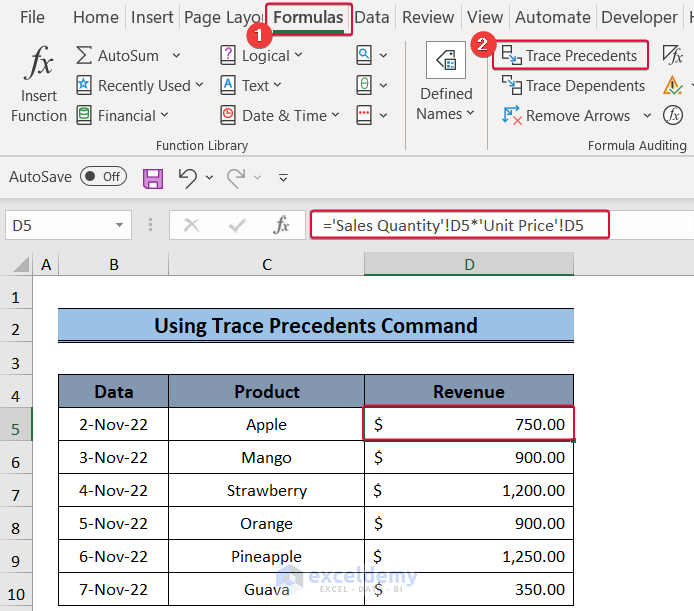Open the Financial functions icon

(x=84, y=115)
